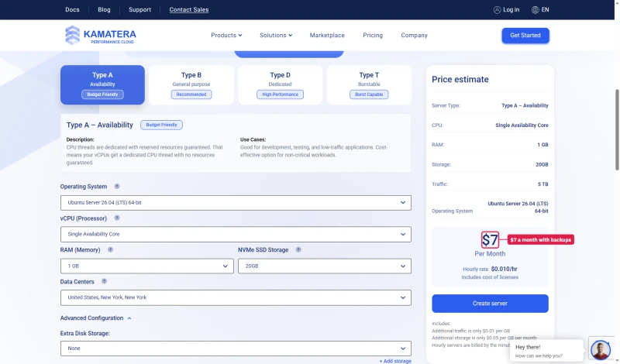Screen dimensions: 620x364
Task: Click the page vertical scrollbar
Action: tap(617, 129)
